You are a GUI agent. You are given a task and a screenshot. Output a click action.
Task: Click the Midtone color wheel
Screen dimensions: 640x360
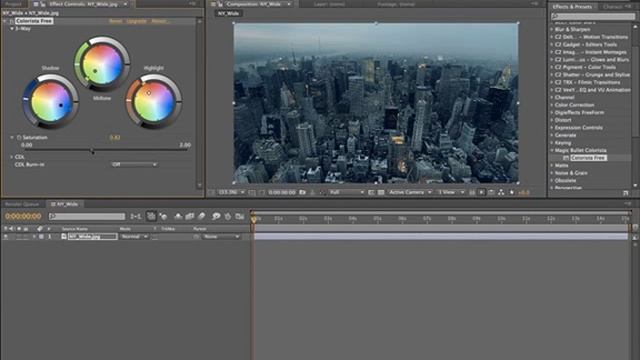[102, 64]
